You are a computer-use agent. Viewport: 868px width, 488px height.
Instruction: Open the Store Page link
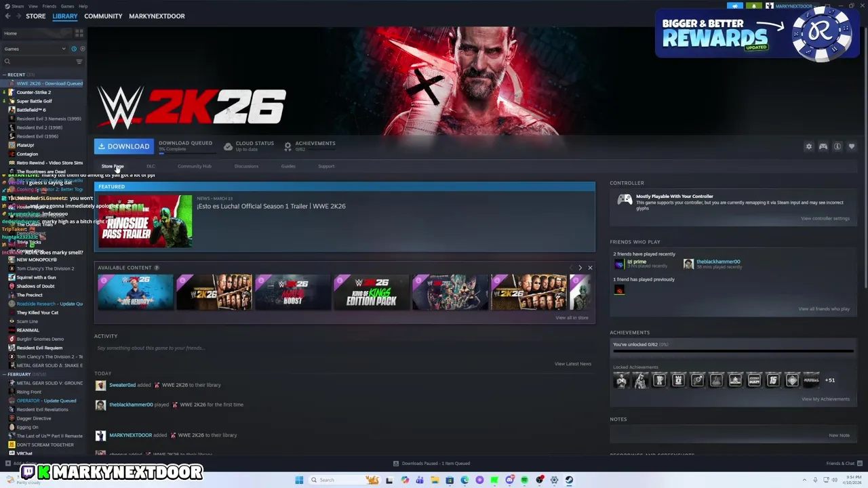click(113, 166)
